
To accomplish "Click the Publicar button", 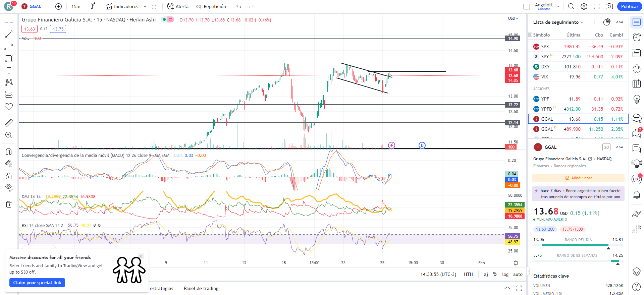I will pos(629,6).
